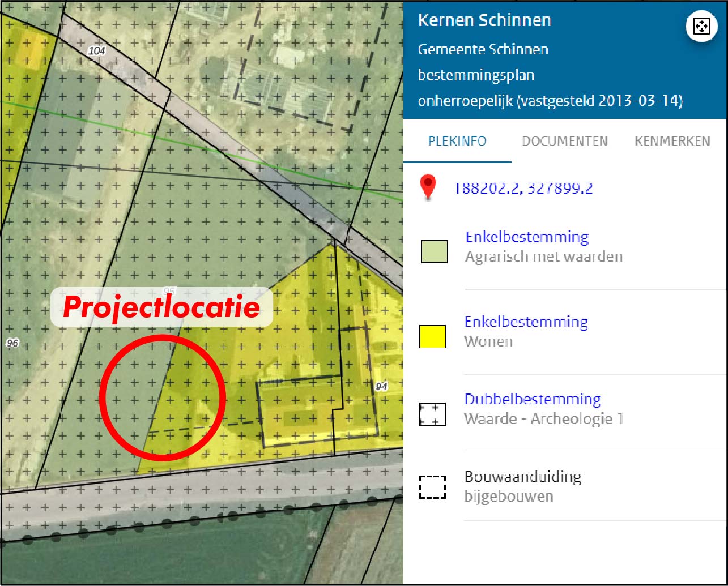This screenshot has height=586, width=728.
Task: Open Enkelbestemming link above Wonen
Action: coord(526,322)
